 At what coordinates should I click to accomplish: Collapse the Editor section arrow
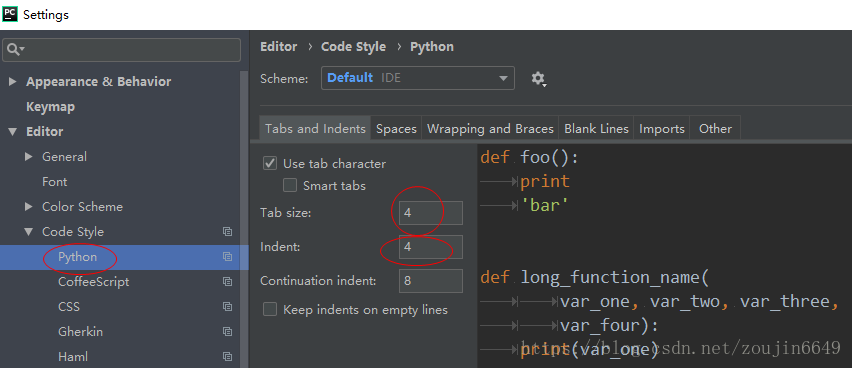tap(13, 132)
